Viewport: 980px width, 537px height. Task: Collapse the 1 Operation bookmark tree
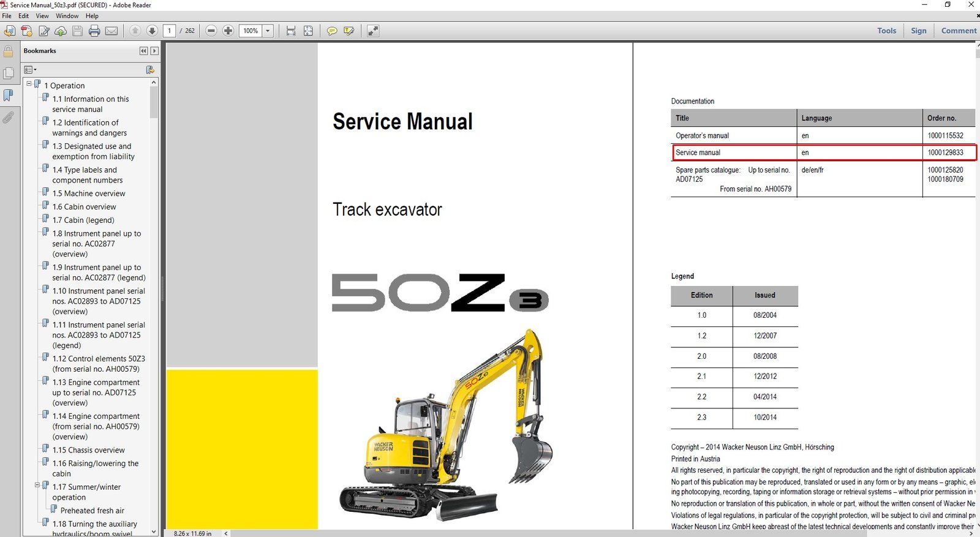[29, 84]
